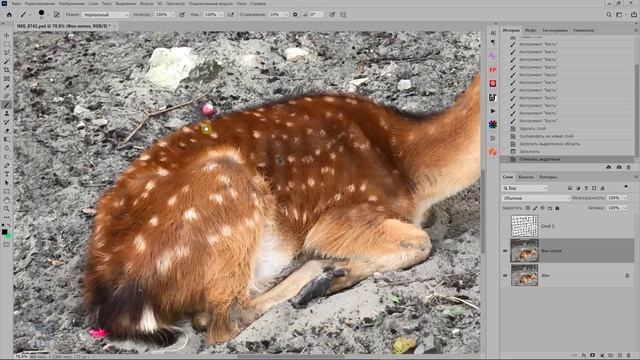Select the Move tool in the toolbox

(x=7, y=36)
